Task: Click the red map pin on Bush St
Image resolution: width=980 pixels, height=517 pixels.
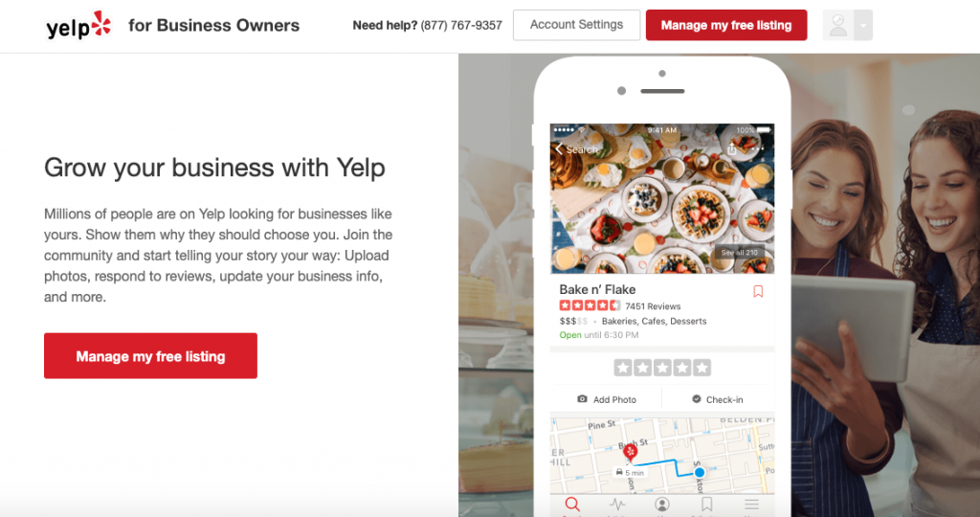Action: (x=631, y=453)
